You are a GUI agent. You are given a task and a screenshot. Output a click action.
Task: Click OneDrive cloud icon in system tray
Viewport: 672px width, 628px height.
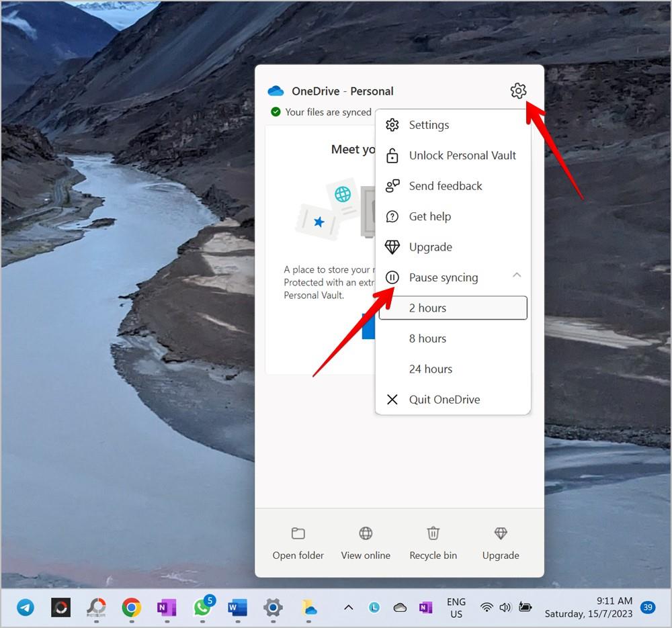click(400, 607)
